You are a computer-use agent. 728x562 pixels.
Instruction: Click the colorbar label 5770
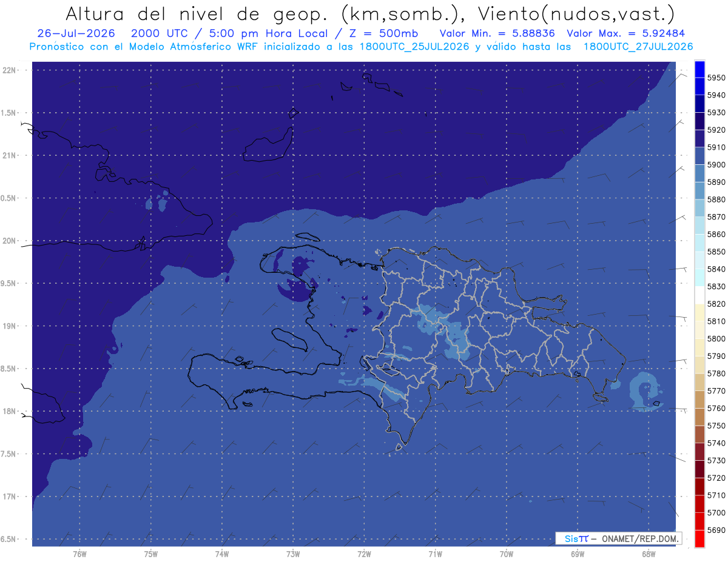[716, 391]
